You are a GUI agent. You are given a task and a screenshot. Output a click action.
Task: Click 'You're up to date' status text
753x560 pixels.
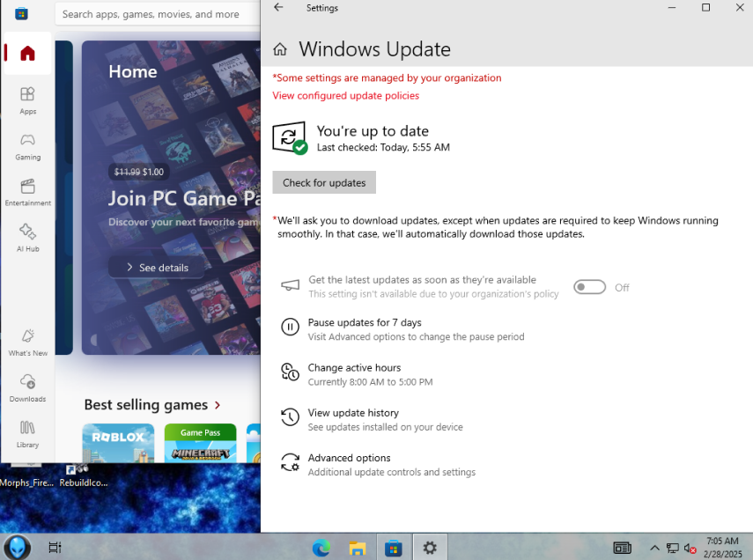[373, 131]
